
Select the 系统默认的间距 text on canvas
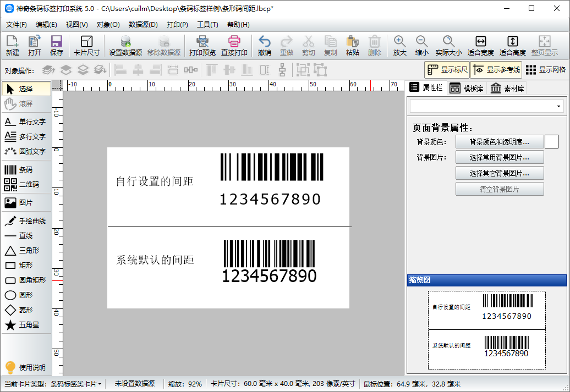coord(155,260)
